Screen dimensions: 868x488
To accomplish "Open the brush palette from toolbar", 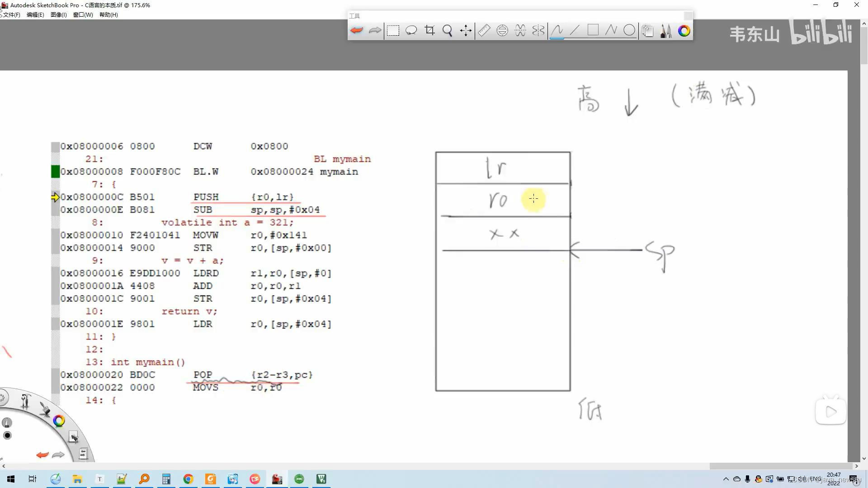I will 665,31.
